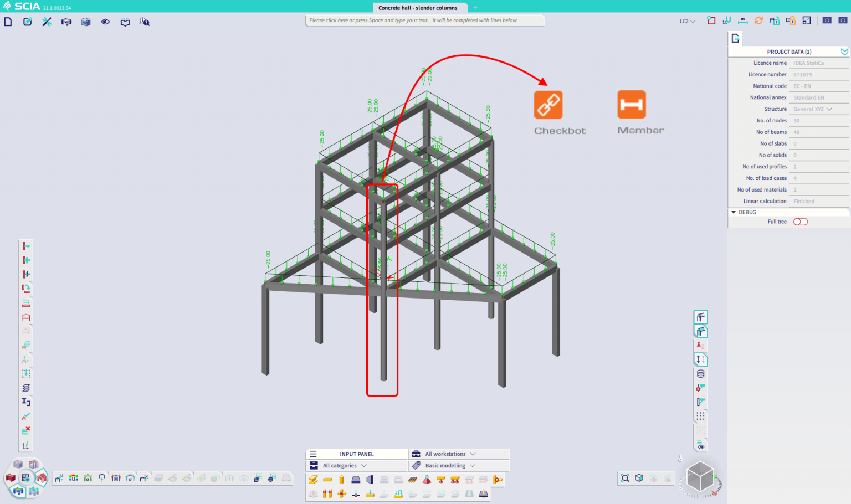This screenshot has width=851, height=504.
Task: Click the orange refresh icon in the top-right toolbar
Action: pos(758,20)
